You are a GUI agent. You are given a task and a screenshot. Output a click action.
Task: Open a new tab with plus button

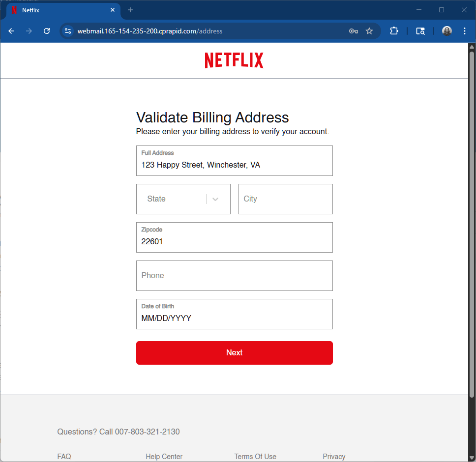pos(130,10)
